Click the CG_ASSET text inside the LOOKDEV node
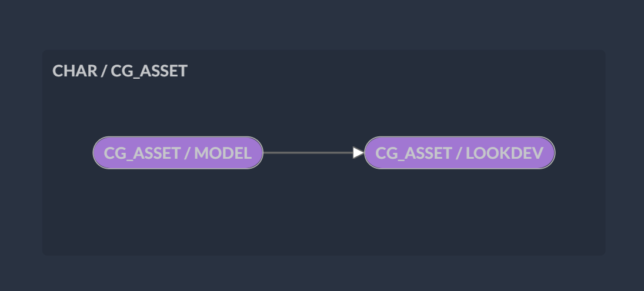The image size is (644, 291). 413,153
